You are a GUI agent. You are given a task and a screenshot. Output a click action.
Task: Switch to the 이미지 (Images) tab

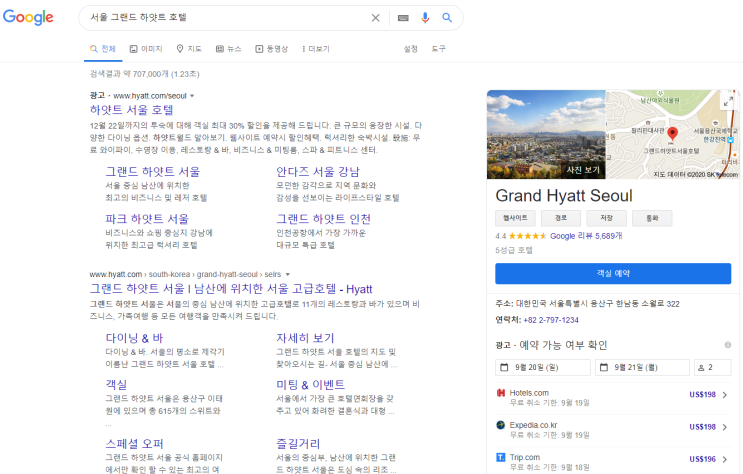click(x=146, y=49)
